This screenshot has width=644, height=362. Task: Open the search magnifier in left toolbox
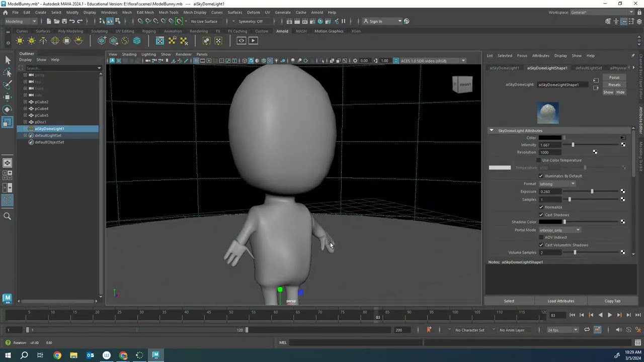[x=8, y=216]
